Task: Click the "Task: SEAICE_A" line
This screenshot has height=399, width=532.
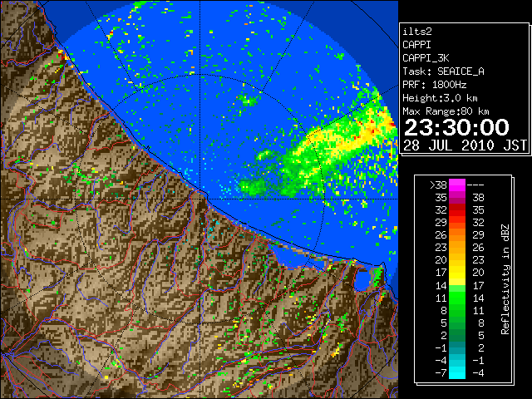Action: coord(443,71)
